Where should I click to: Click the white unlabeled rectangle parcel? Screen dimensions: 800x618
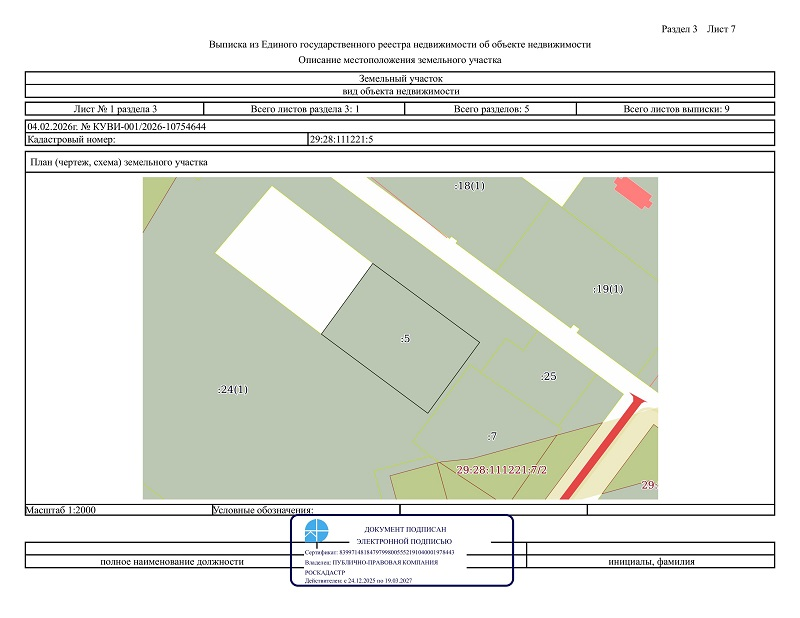292,260
